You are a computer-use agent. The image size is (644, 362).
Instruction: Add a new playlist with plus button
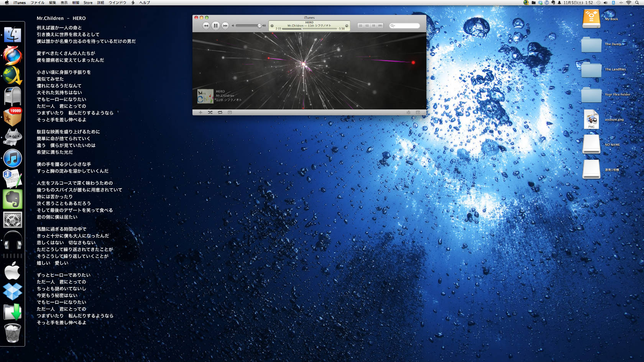tap(200, 113)
